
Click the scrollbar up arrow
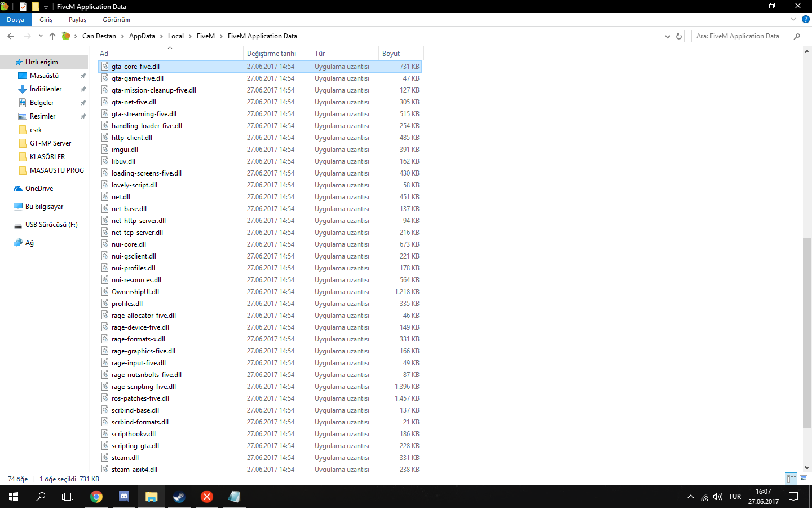[x=807, y=51]
